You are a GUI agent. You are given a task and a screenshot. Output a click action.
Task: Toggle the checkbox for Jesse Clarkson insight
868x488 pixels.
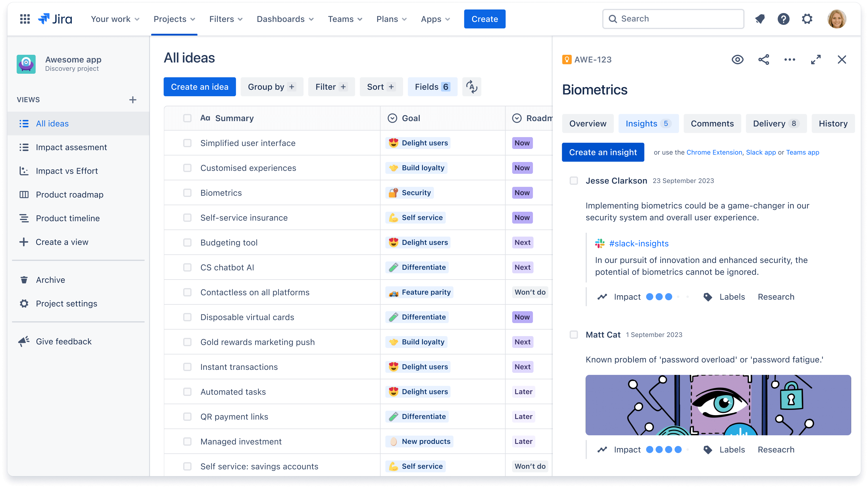[573, 181]
